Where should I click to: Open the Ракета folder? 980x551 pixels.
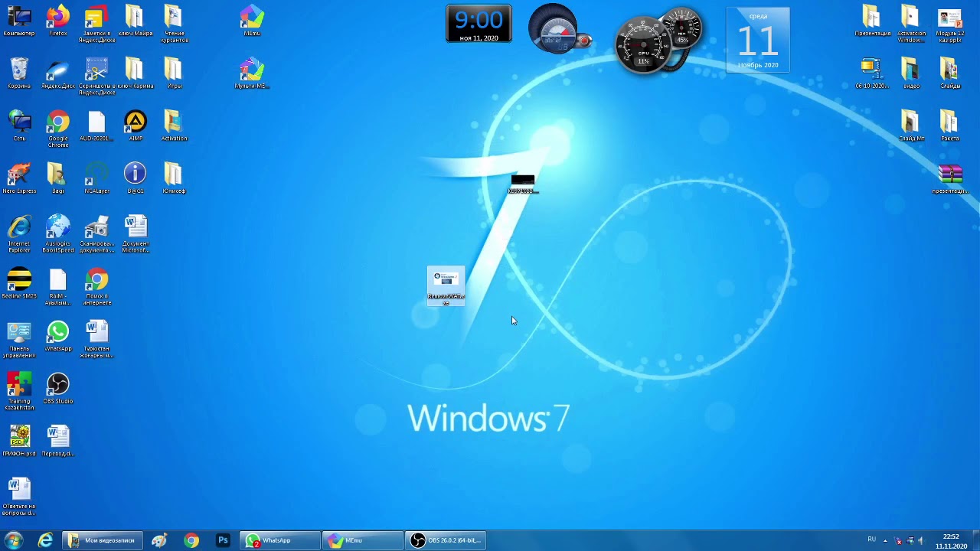pyautogui.click(x=949, y=126)
